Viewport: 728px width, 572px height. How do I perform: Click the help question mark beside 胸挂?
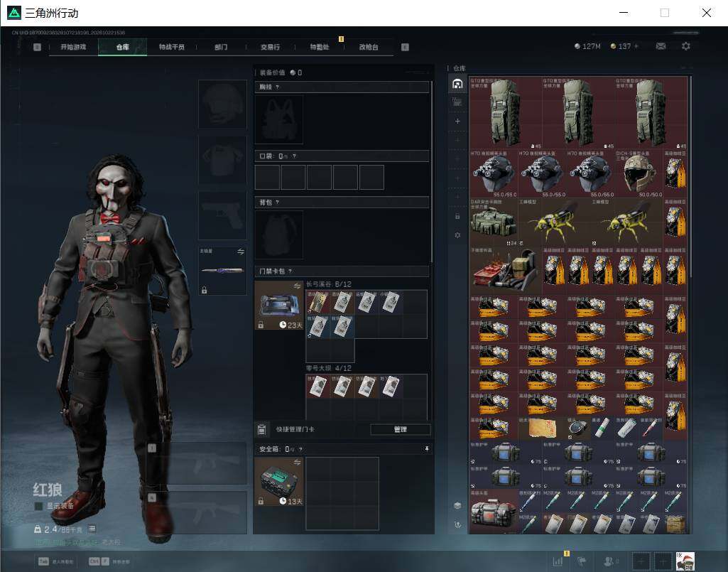tap(277, 87)
